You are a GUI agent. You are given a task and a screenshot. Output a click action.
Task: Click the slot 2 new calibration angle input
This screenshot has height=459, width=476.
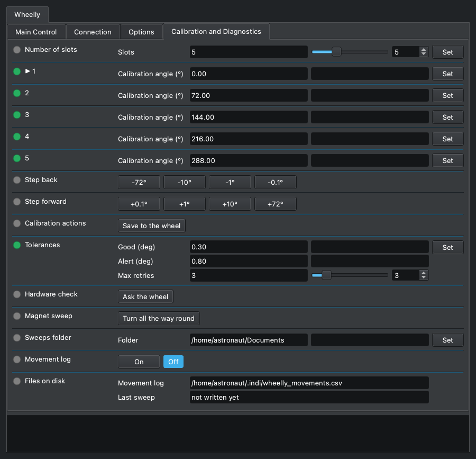point(370,95)
